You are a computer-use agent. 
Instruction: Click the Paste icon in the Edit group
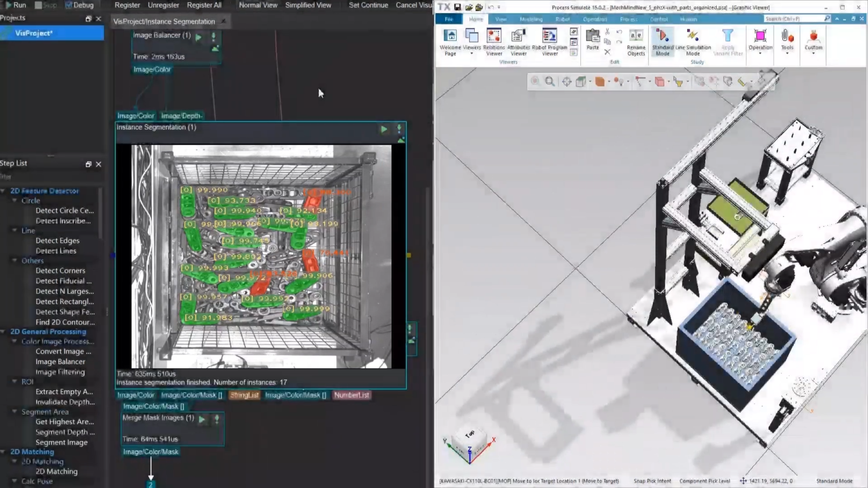[592, 37]
